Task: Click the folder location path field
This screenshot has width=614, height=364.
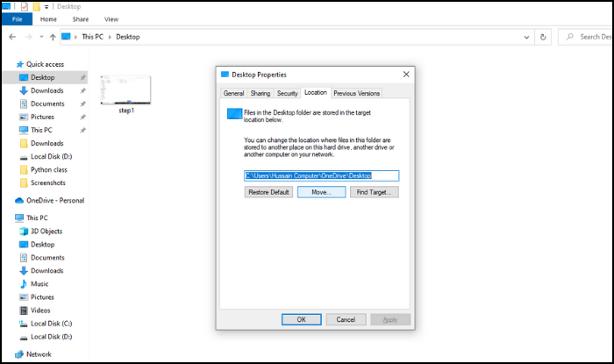Action: (x=321, y=175)
